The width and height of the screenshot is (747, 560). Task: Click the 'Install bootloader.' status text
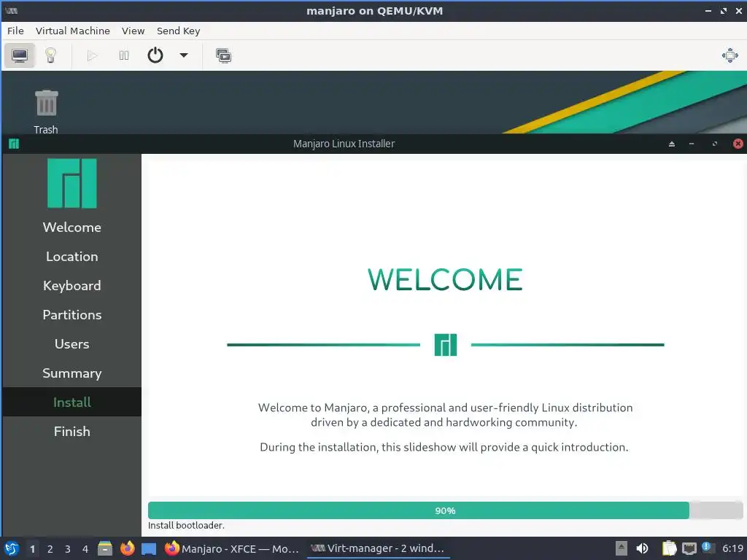coord(186,525)
